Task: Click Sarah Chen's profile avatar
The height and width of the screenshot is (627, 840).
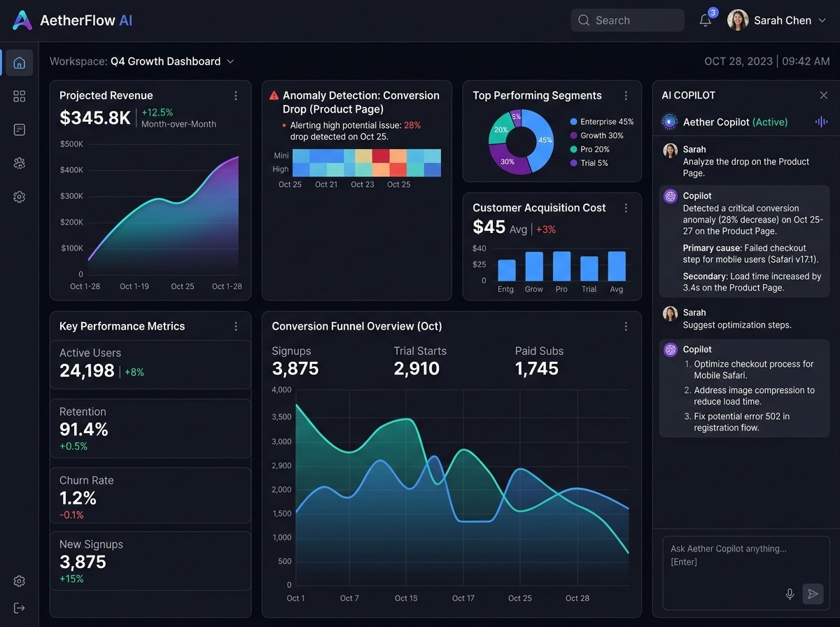Action: (738, 20)
